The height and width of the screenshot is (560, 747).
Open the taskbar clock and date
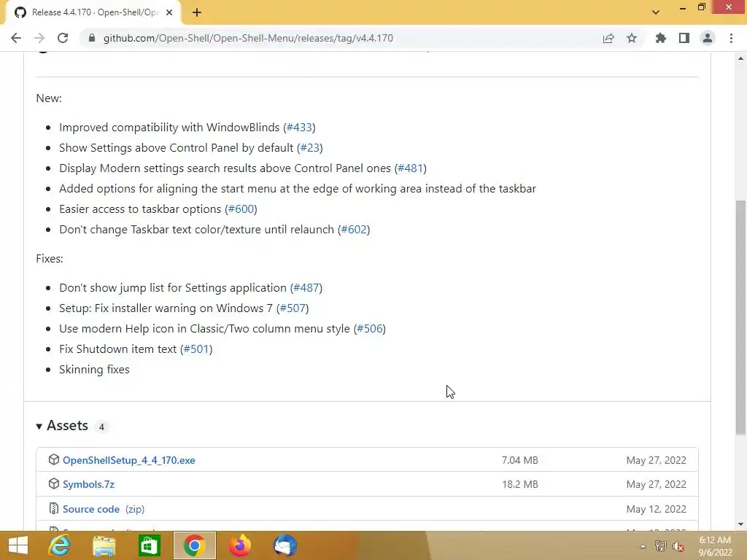coord(715,546)
